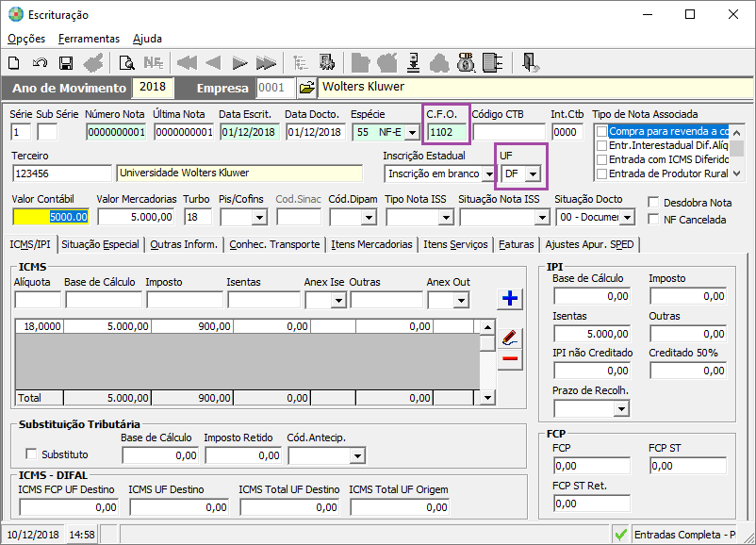
Task: Click the tree structure toolbar icon
Action: click(301, 62)
